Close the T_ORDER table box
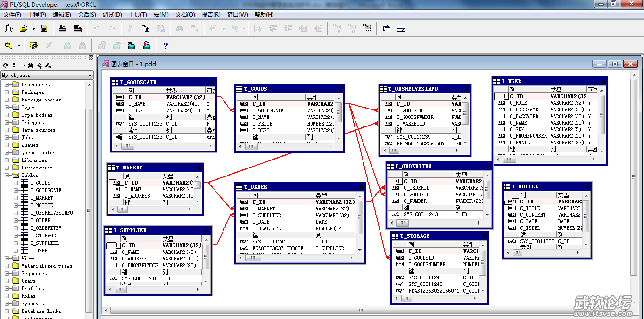 tap(362, 187)
